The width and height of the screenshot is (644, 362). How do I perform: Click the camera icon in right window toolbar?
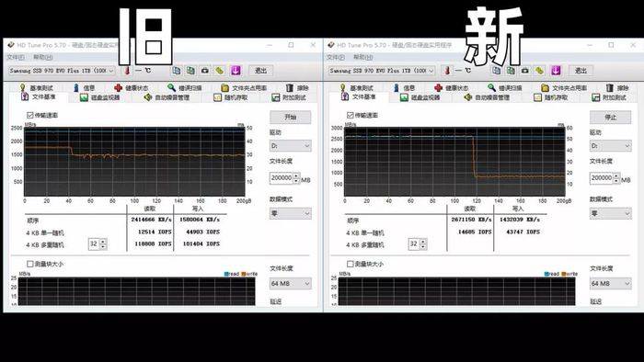pyautogui.click(x=525, y=71)
